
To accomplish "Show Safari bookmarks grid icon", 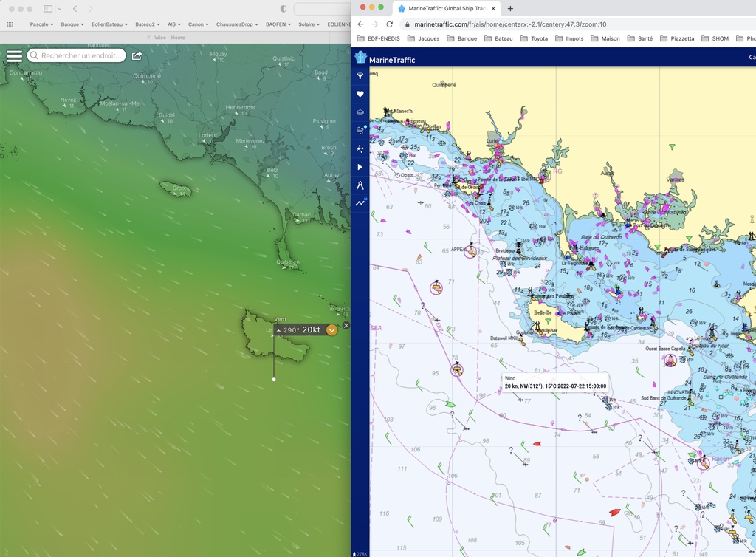I will click(10, 24).
